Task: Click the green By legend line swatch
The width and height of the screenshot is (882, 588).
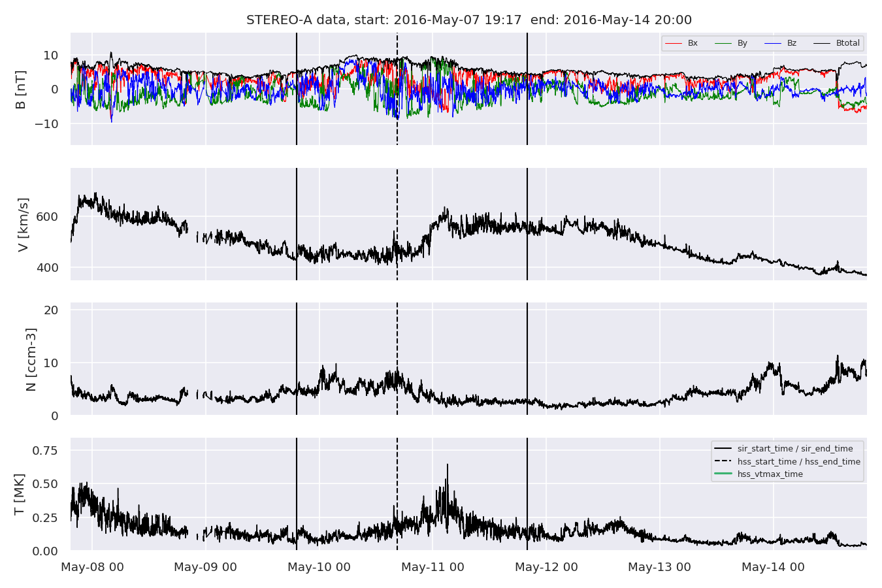Action: pos(723,44)
